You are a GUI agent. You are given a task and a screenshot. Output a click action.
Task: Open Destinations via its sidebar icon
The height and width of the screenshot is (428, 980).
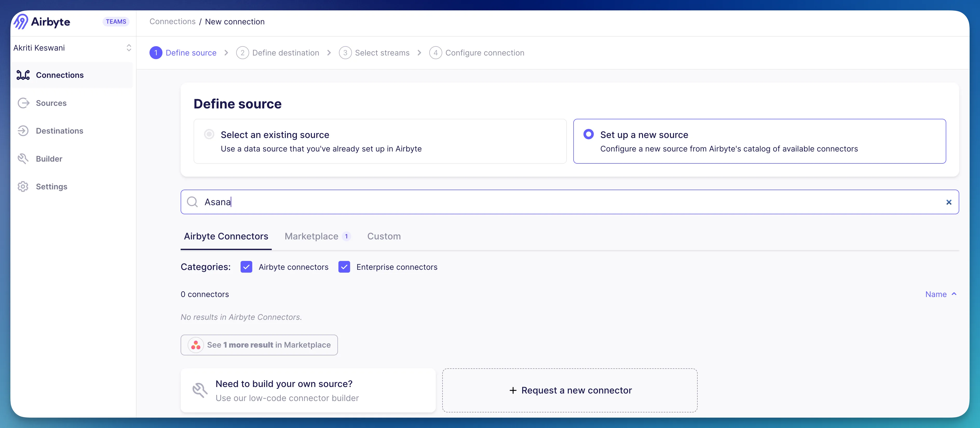pyautogui.click(x=23, y=131)
